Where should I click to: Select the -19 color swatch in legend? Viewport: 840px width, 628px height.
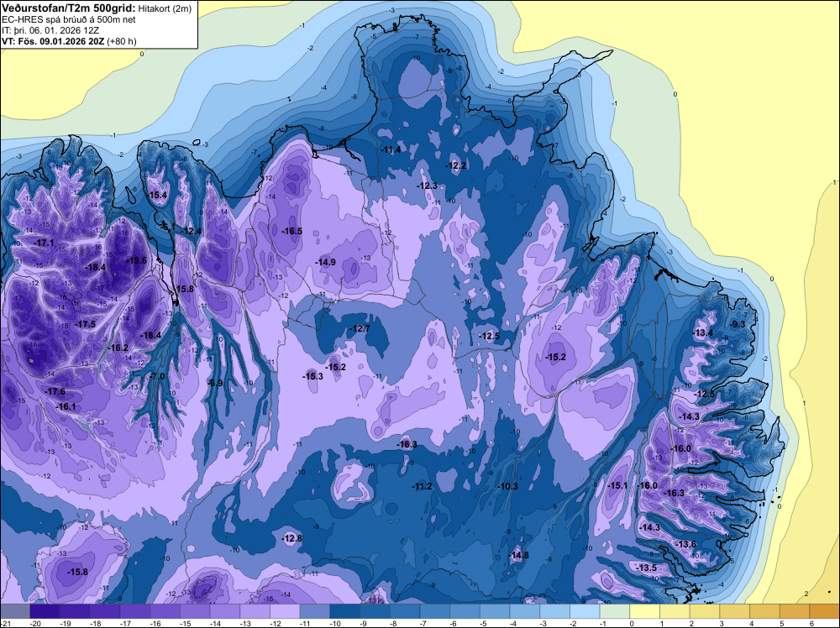75,611
